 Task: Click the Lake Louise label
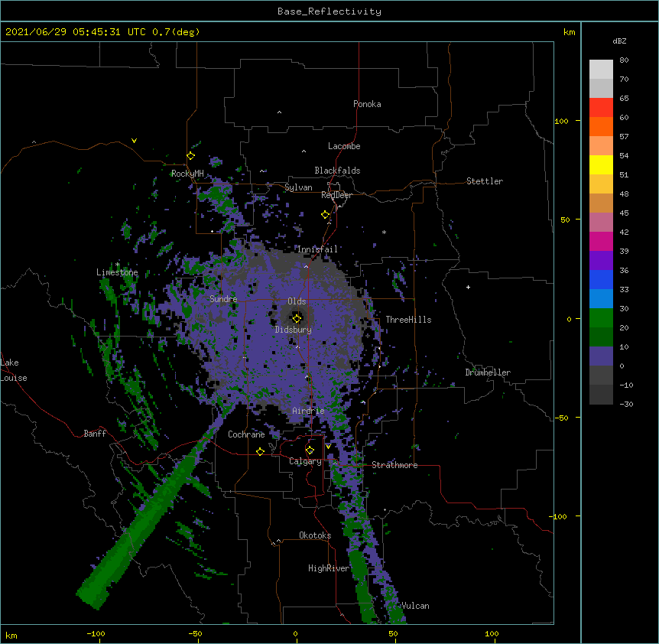(x=14, y=370)
